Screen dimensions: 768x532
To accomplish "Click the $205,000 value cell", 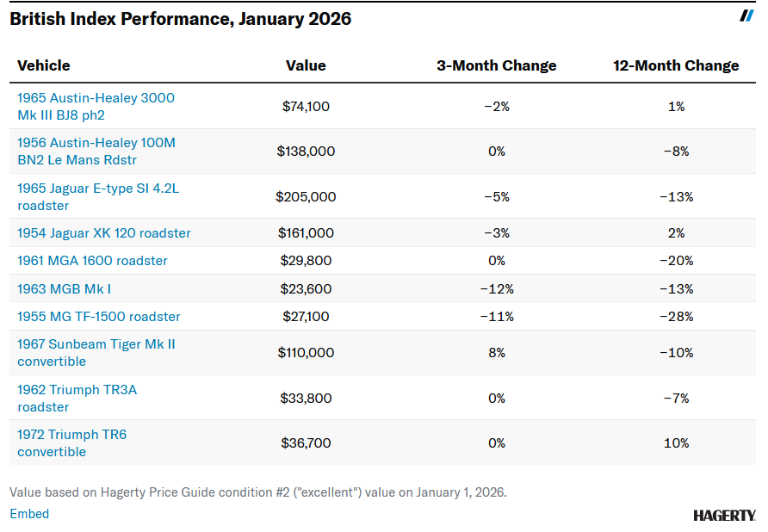I will pyautogui.click(x=306, y=197).
